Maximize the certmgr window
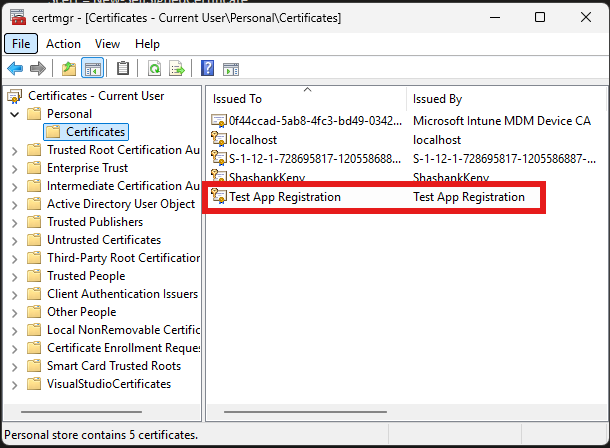Viewport: 610px width, 448px height. (540, 18)
